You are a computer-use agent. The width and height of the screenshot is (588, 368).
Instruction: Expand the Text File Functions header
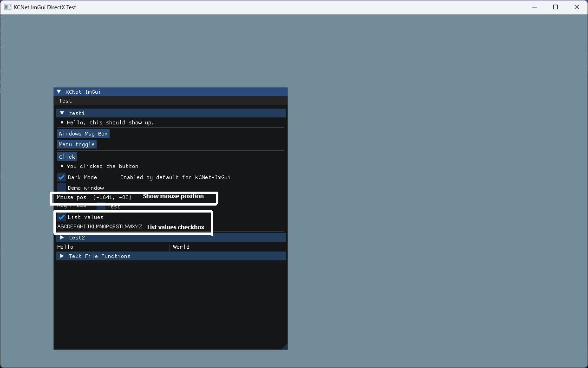click(x=171, y=256)
